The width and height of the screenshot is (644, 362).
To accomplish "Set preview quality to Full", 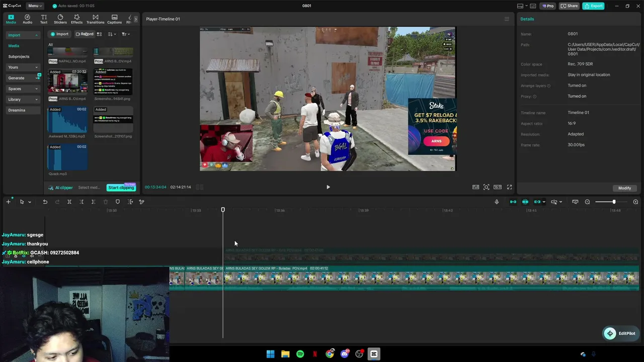I will pyautogui.click(x=475, y=187).
